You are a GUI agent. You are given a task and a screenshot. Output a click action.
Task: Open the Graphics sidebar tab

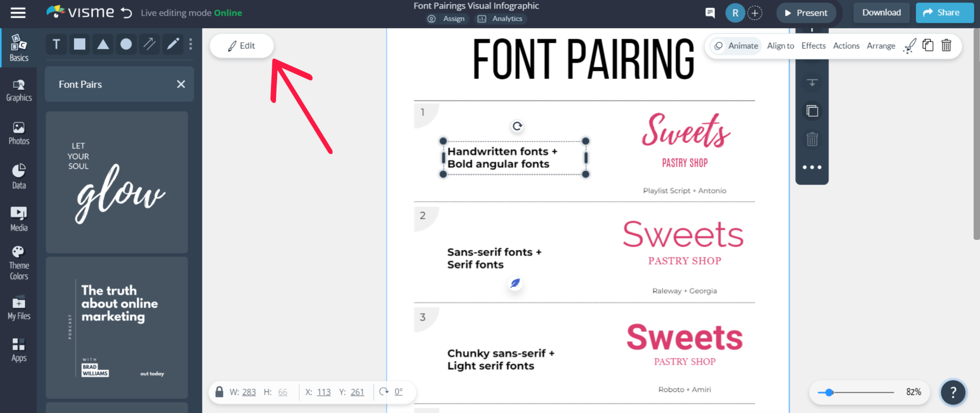coord(19,90)
